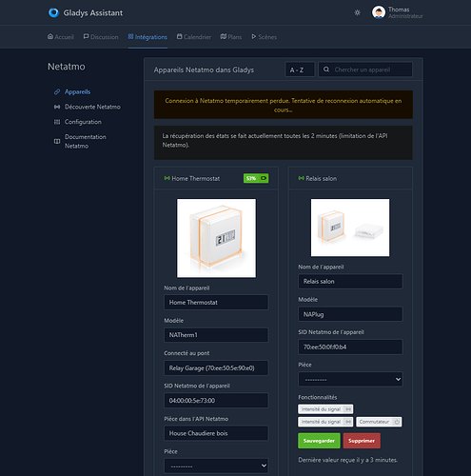Open the Scènes tab
The height and width of the screenshot is (476, 471).
click(265, 37)
